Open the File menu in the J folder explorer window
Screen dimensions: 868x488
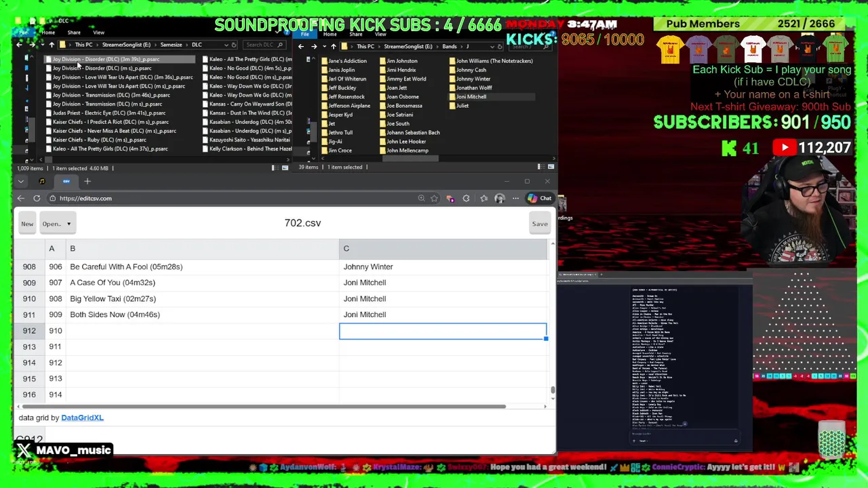(x=305, y=34)
